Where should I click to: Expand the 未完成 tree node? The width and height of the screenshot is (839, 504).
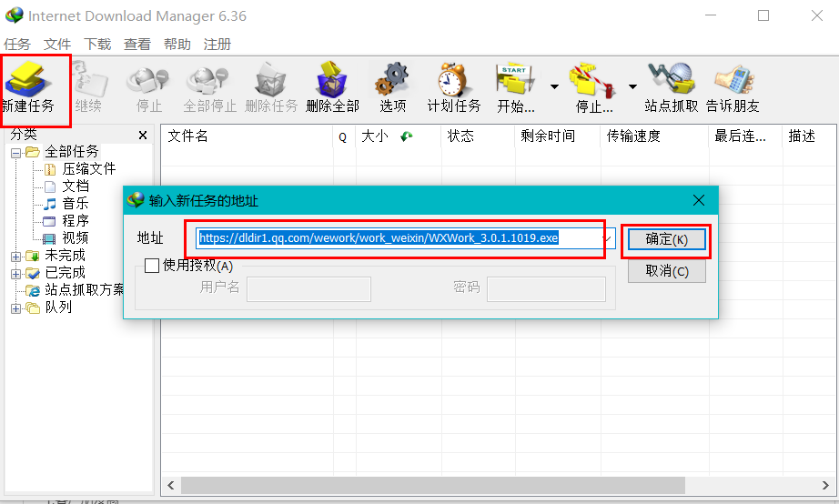coord(16,257)
